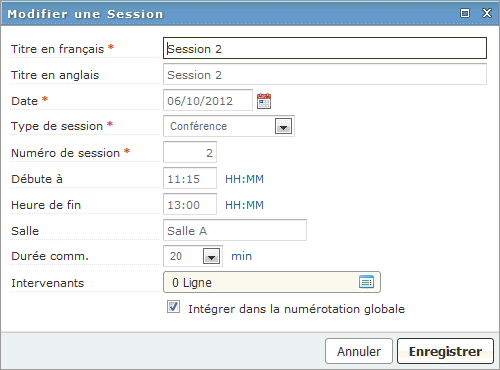This screenshot has height=370, width=500.
Task: Select the Numéro de session field
Action: click(190, 152)
